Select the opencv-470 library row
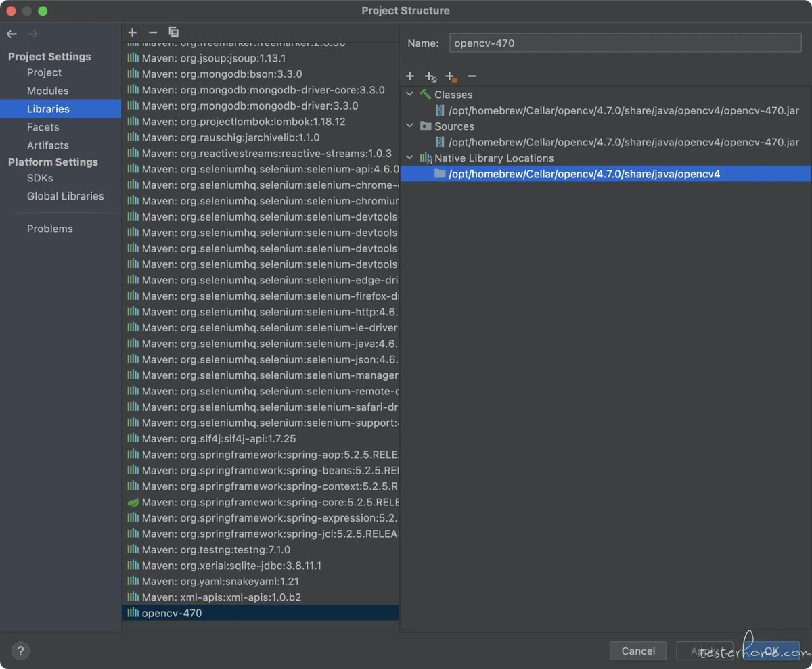The width and height of the screenshot is (812, 669). [x=261, y=613]
